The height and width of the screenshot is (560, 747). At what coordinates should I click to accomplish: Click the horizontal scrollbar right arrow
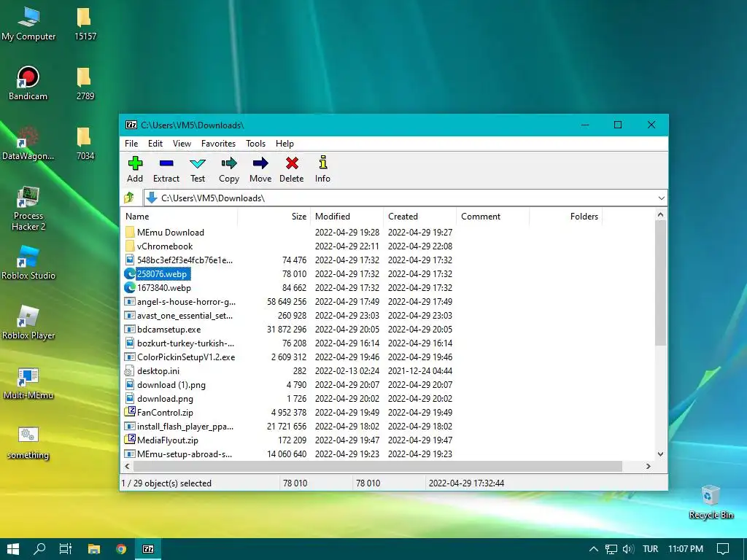coord(648,466)
